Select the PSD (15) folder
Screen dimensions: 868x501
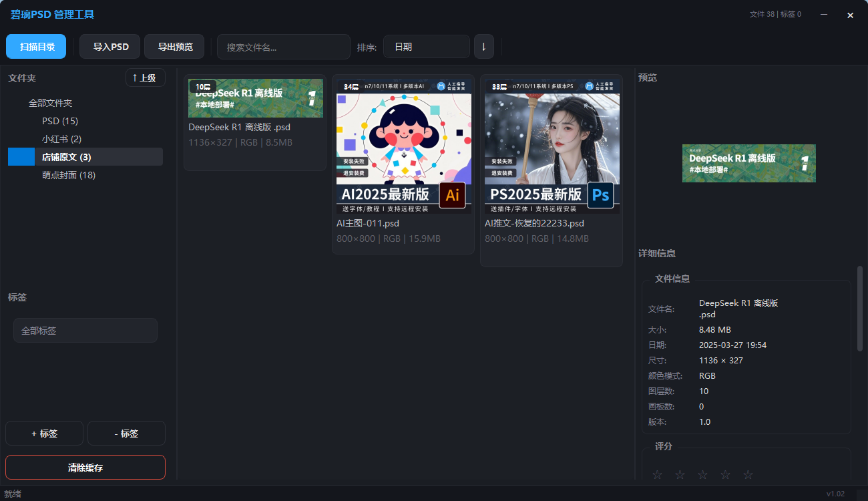click(60, 121)
